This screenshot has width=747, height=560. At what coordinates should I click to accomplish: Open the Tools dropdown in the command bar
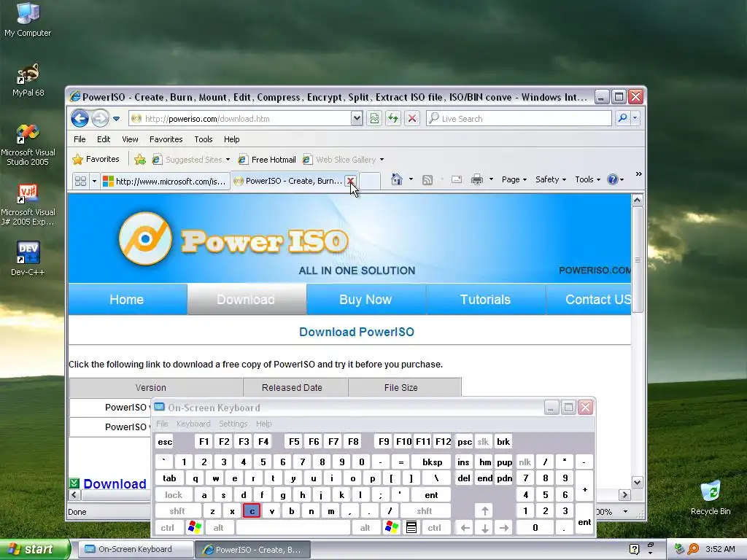587,179
